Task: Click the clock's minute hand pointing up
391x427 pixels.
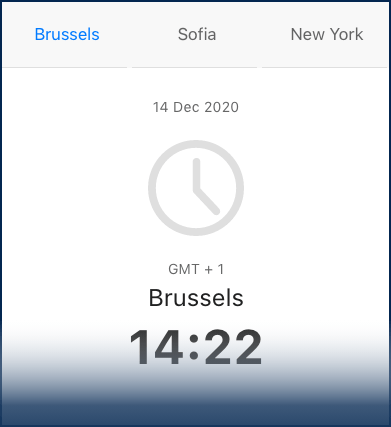Action: coord(196,175)
